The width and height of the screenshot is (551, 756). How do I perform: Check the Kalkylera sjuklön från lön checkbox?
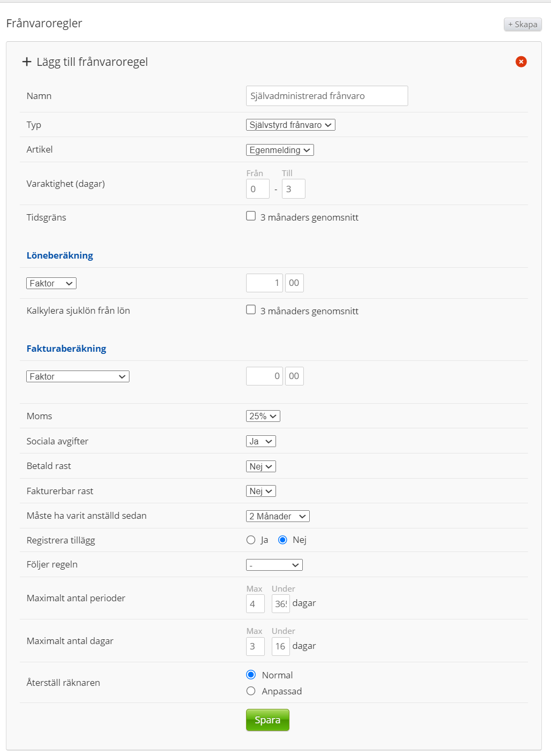coord(251,310)
